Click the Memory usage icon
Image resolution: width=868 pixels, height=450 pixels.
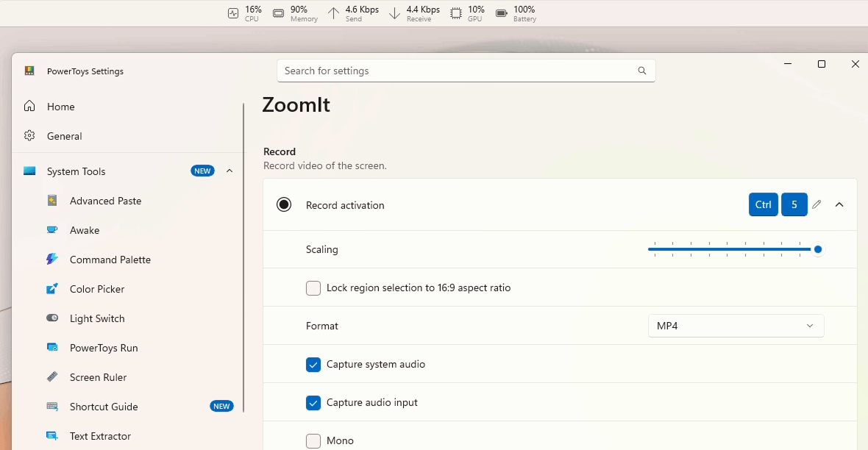279,13
